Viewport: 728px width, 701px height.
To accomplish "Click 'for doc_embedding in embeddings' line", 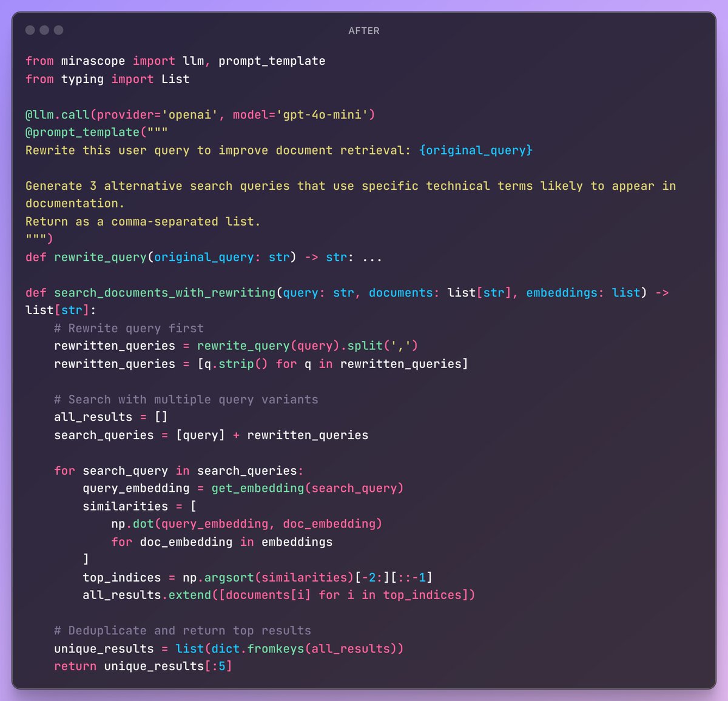I will 222,542.
